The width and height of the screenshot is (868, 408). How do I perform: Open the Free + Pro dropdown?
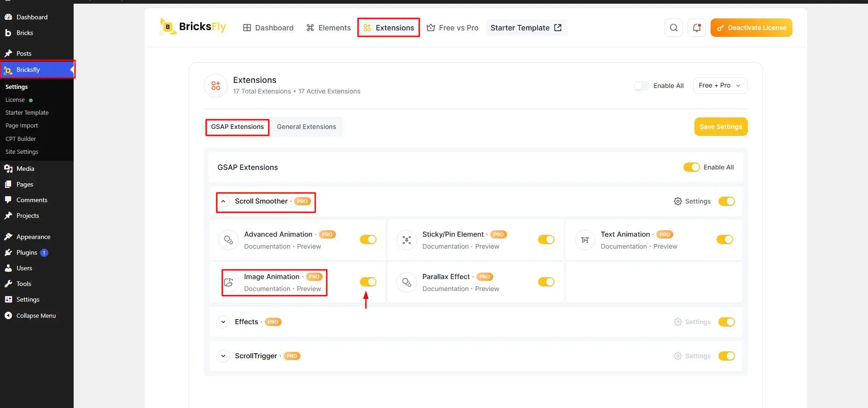tap(720, 86)
